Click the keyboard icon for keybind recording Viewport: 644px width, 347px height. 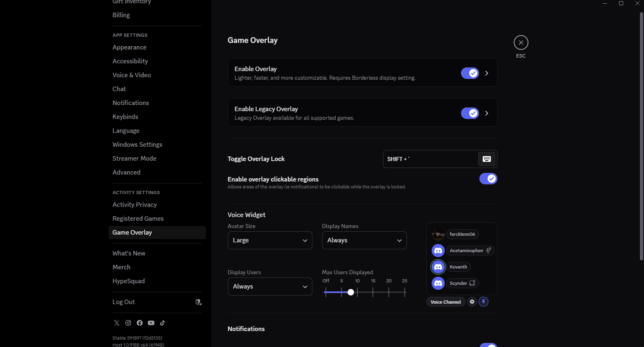pyautogui.click(x=487, y=159)
